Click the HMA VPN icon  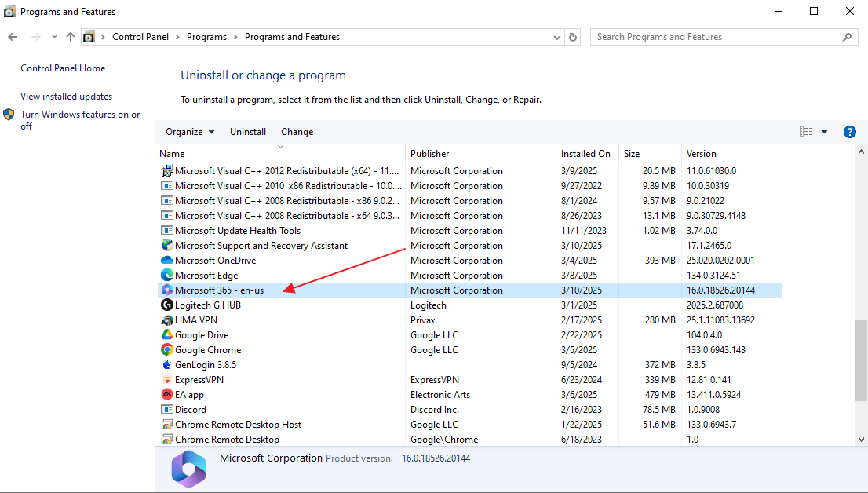tap(166, 320)
